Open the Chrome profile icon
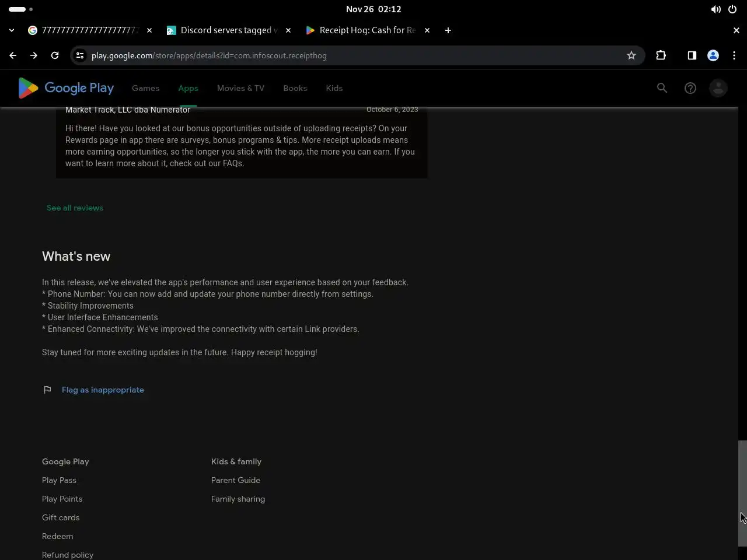This screenshot has height=560, width=747. coord(713,55)
